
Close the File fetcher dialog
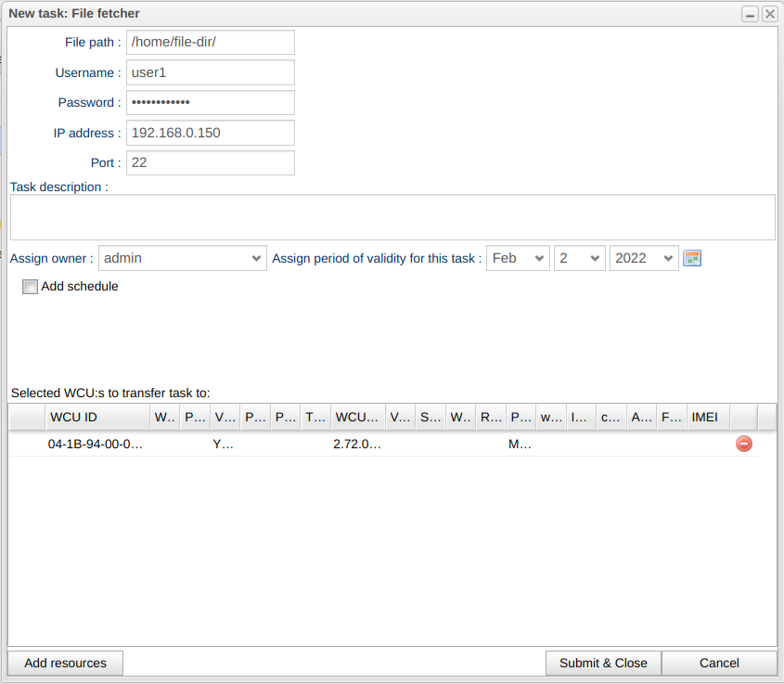769,14
